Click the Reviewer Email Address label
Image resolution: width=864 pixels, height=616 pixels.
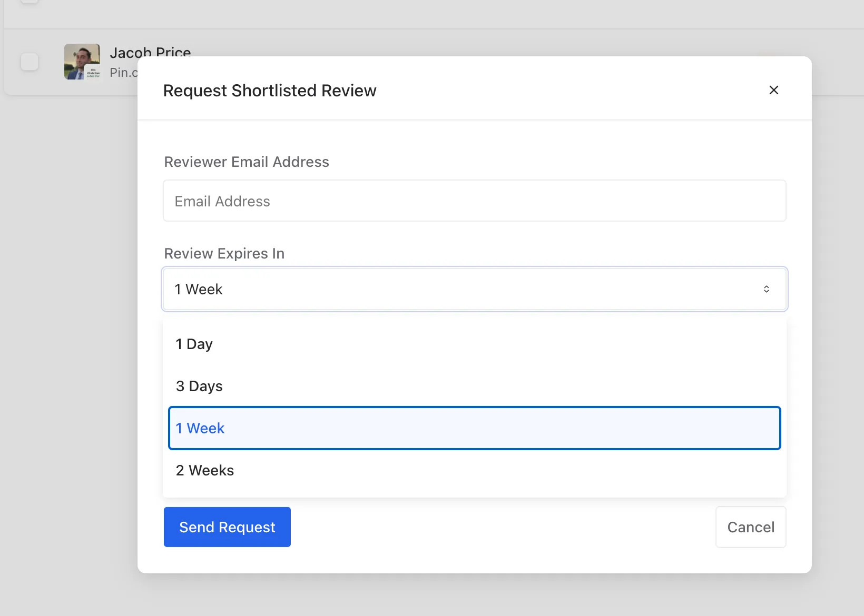pos(247,162)
